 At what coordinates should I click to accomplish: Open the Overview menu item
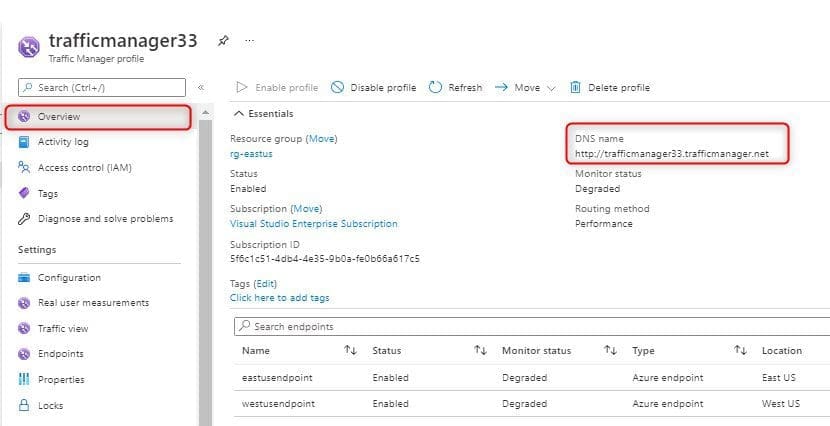point(98,117)
